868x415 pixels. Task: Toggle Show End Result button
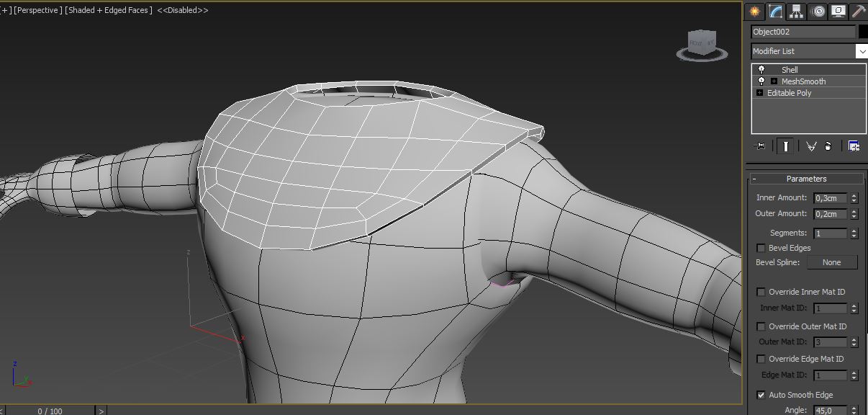(786, 146)
